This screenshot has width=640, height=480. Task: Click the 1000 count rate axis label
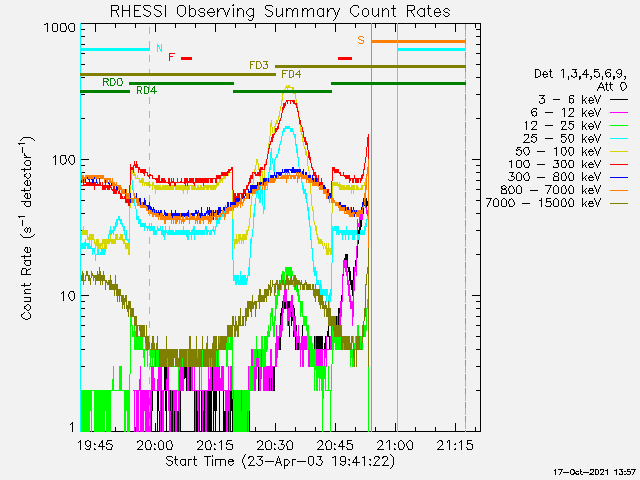pyautogui.click(x=60, y=28)
